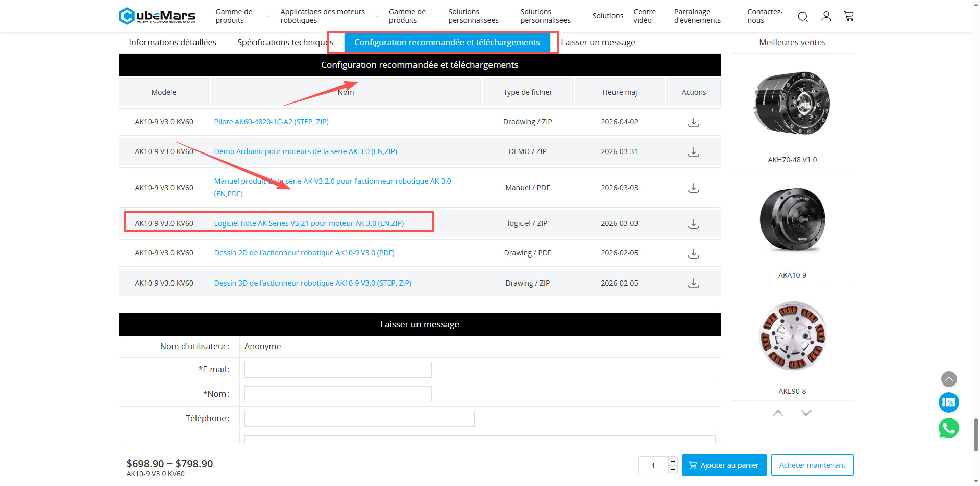Viewport: 980px width, 486px height.
Task: Click the E-mail input field
Action: (x=338, y=370)
